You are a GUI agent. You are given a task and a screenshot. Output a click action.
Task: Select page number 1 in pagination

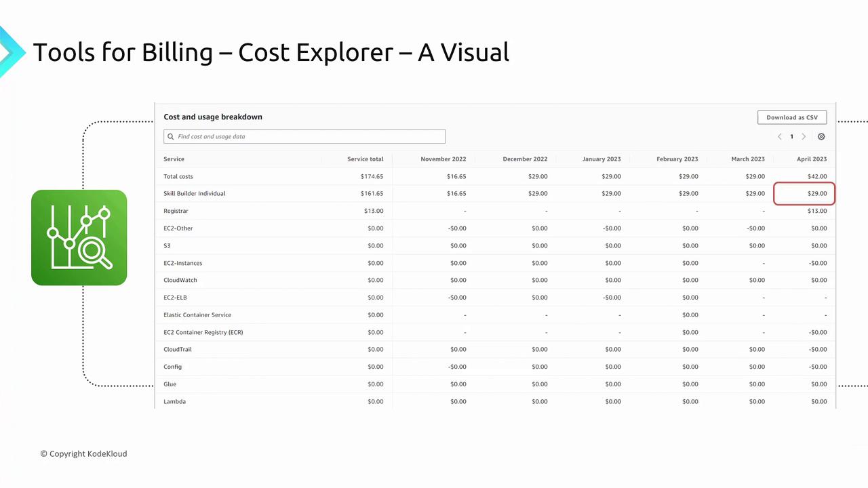pyautogui.click(x=791, y=136)
